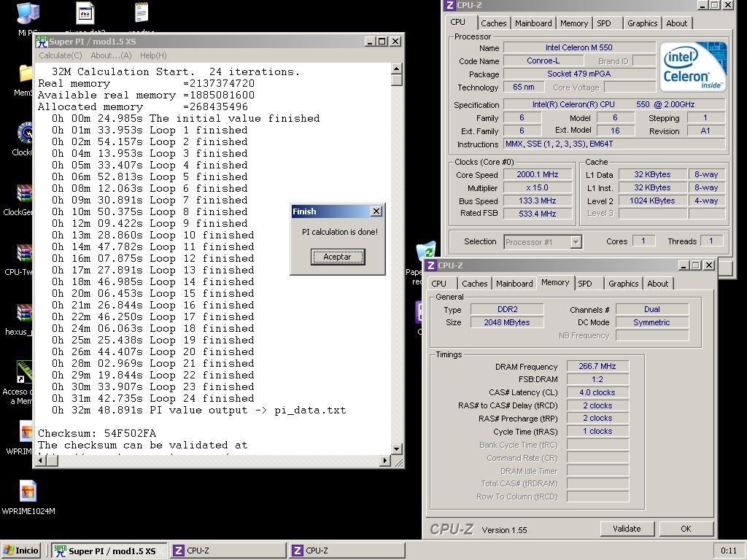Select second CPU-Z taskbar button

(347, 551)
